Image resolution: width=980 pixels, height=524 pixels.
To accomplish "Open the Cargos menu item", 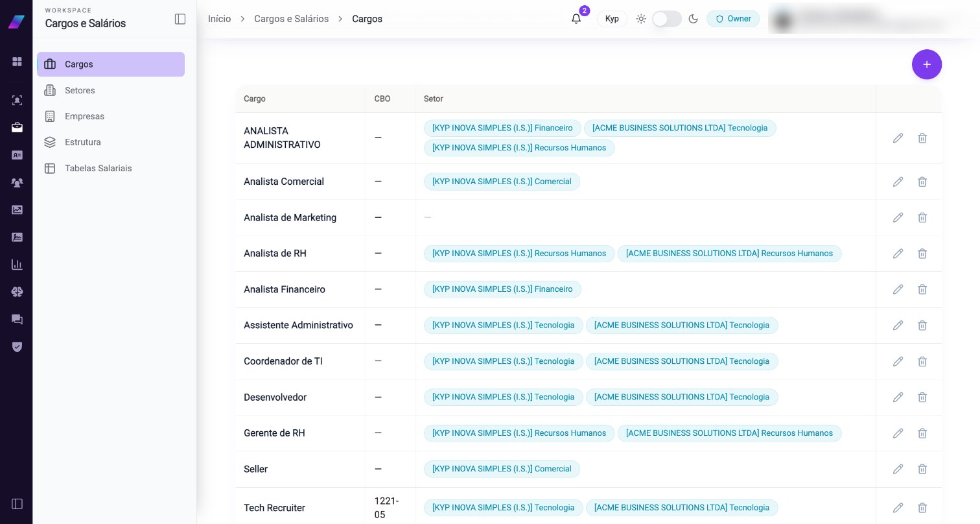I will [x=111, y=64].
